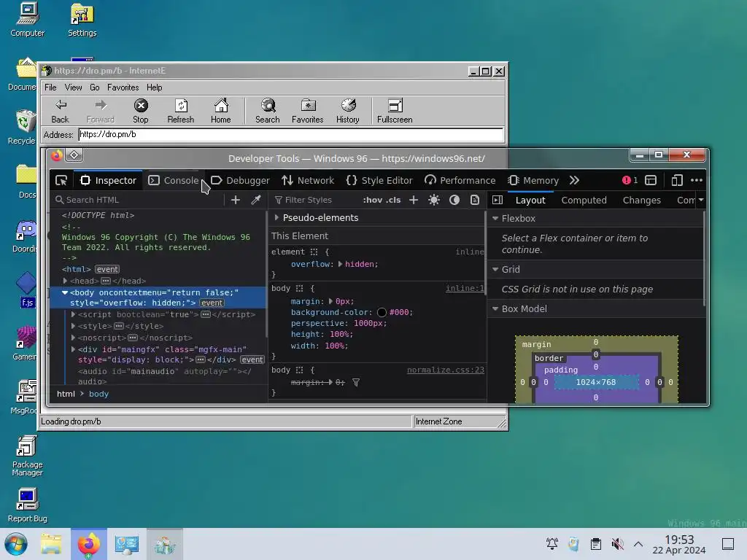
Task: Select the Layout sidebar tab
Action: (x=530, y=200)
